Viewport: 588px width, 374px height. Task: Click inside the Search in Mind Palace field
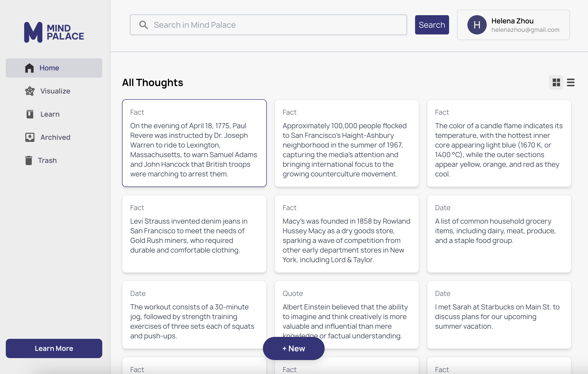tap(269, 25)
